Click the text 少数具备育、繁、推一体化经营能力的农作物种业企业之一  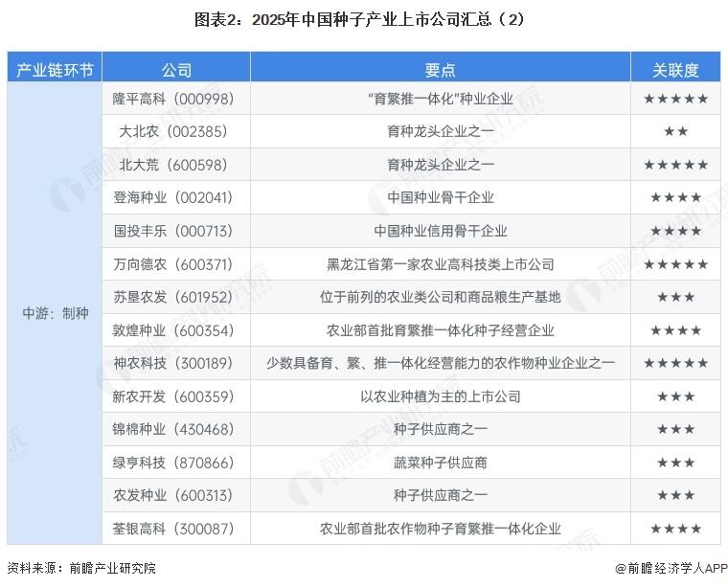[440, 363]
